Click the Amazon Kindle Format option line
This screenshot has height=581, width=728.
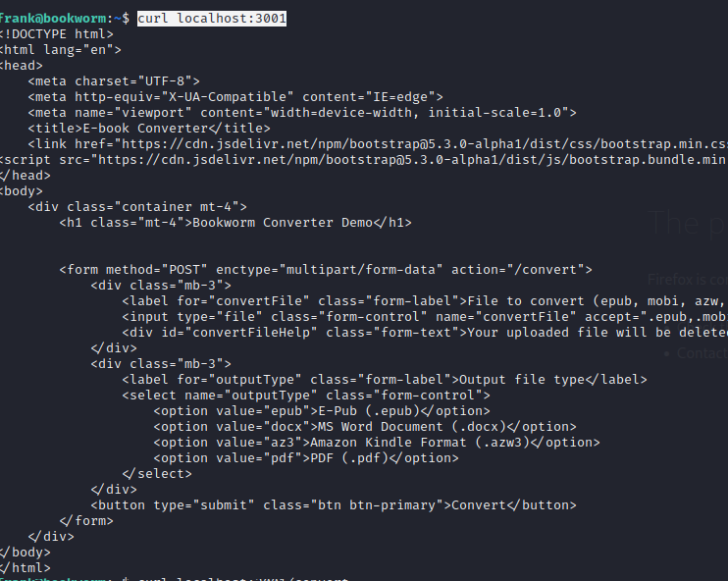click(x=377, y=443)
